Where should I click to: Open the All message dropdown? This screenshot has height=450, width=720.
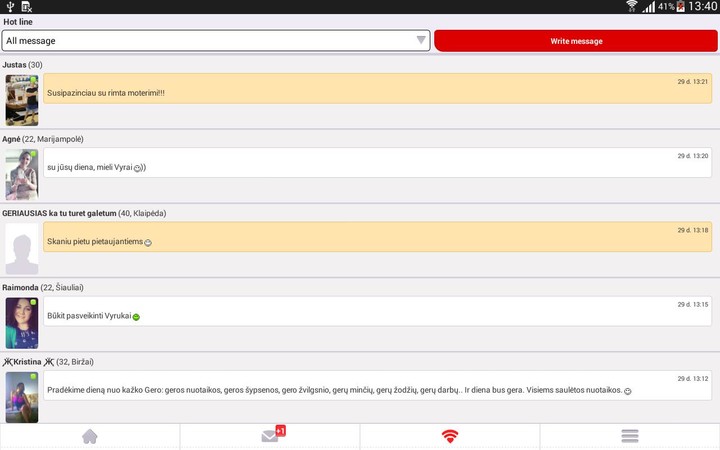pyautogui.click(x=216, y=41)
